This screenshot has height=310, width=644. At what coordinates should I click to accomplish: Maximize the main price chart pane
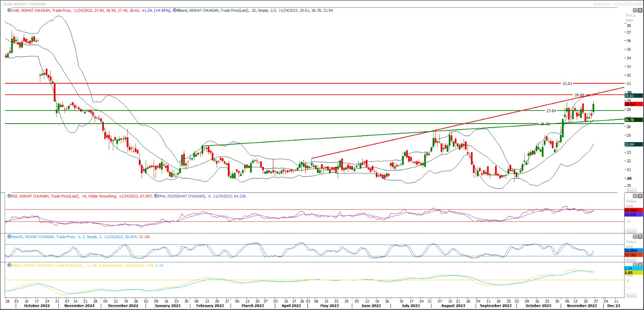point(635,10)
